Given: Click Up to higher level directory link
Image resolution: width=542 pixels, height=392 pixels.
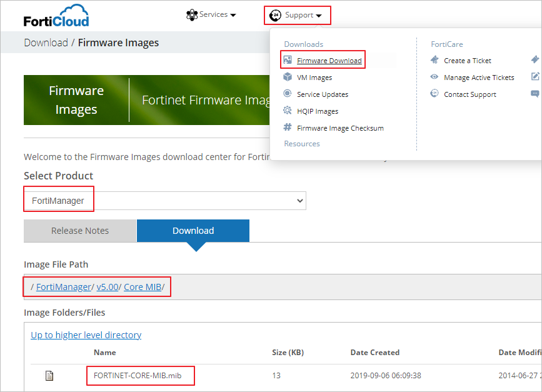Looking at the screenshot, I should click(x=86, y=335).
